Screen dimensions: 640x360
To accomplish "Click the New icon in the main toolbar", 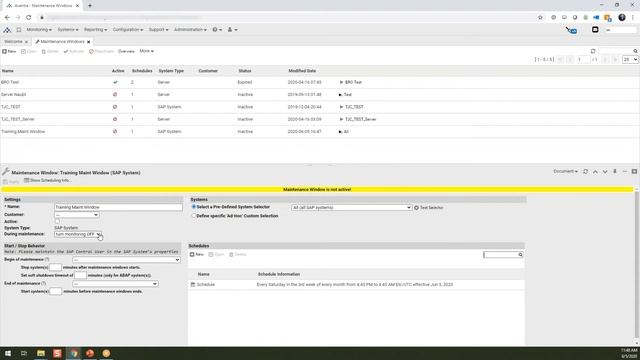I will pyautogui.click(x=4, y=51).
